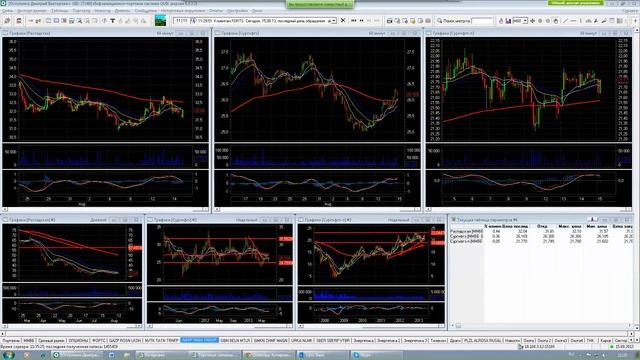Expand the chart interval dropdown in toolbar
640x360 pixels.
pos(525,21)
